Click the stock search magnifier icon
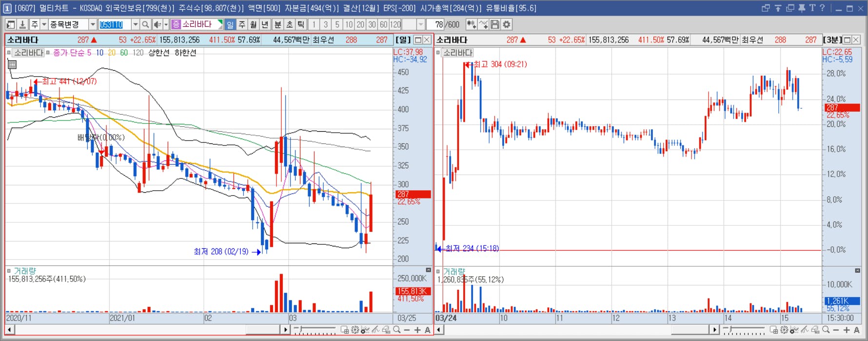Image resolution: width=868 pixels, height=341 pixels. pyautogui.click(x=145, y=24)
